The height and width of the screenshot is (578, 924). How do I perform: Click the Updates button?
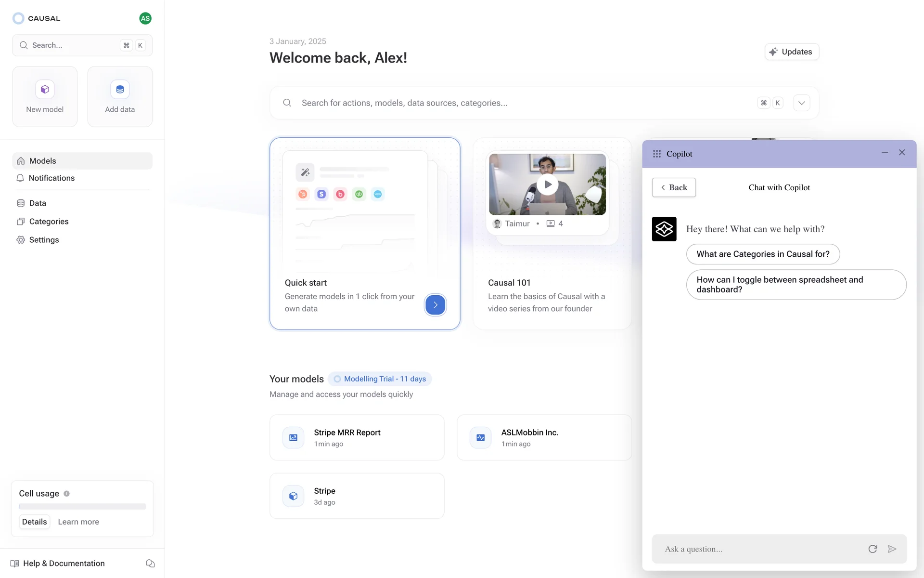[x=792, y=52]
